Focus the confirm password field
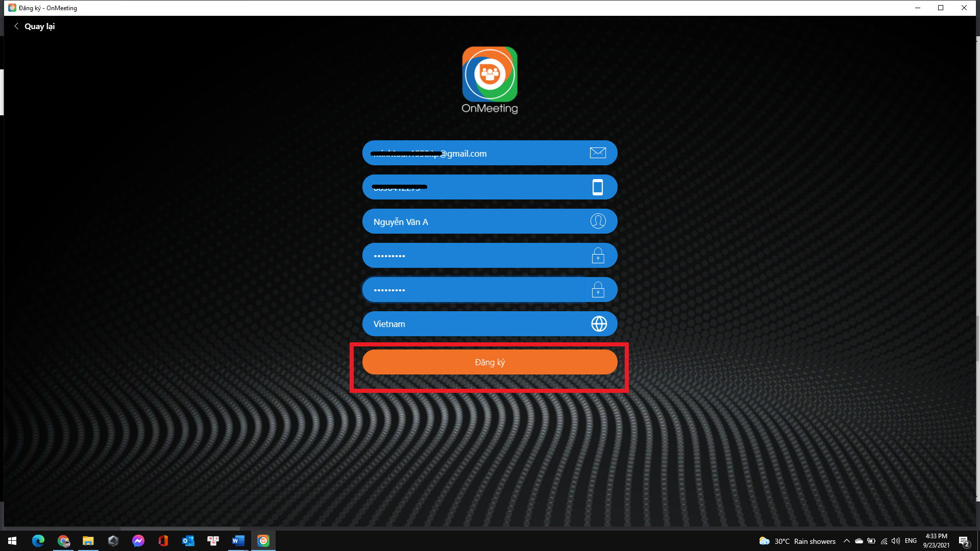 489,290
